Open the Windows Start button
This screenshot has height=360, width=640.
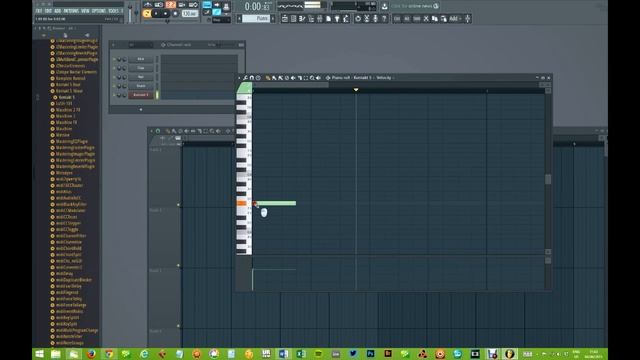pos(39,354)
